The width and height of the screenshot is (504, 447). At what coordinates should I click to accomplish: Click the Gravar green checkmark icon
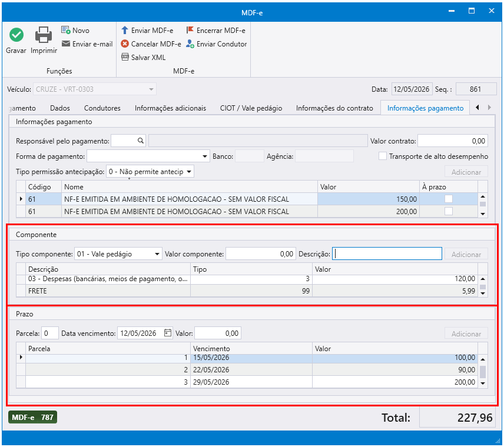click(x=16, y=35)
